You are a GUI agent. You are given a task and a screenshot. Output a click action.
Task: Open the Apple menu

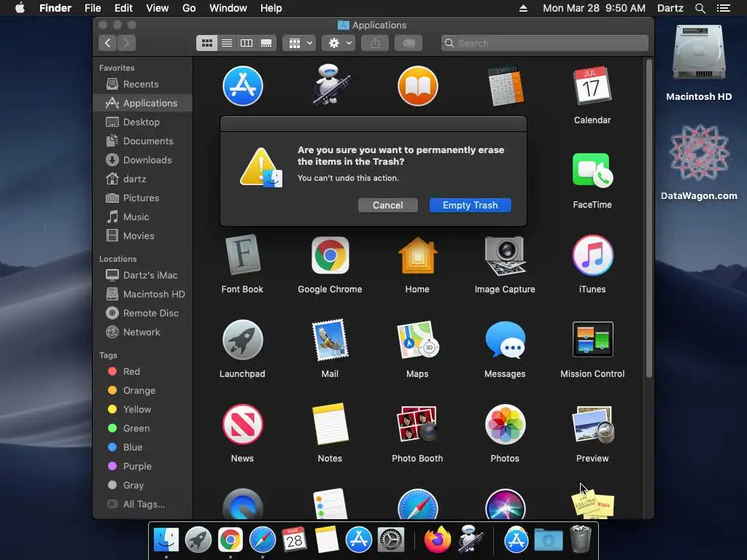[x=20, y=8]
